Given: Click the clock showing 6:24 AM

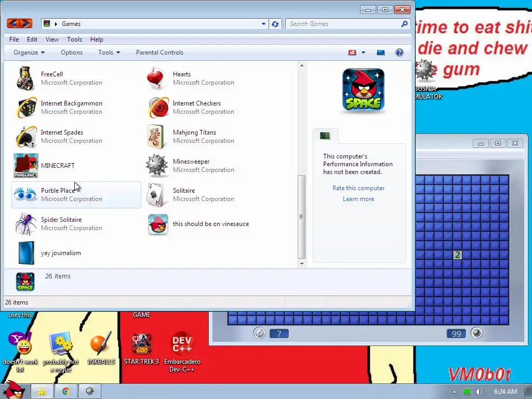Looking at the screenshot, I should pyautogui.click(x=505, y=392).
